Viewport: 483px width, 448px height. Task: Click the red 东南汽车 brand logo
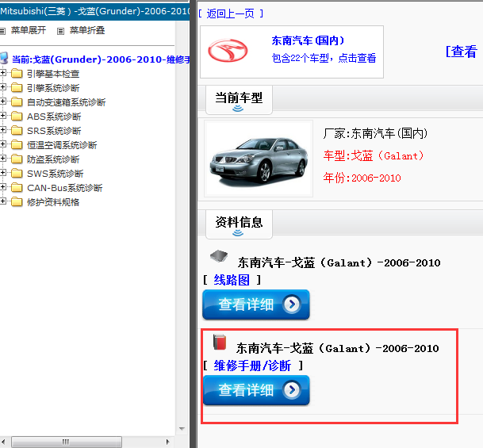pos(228,50)
